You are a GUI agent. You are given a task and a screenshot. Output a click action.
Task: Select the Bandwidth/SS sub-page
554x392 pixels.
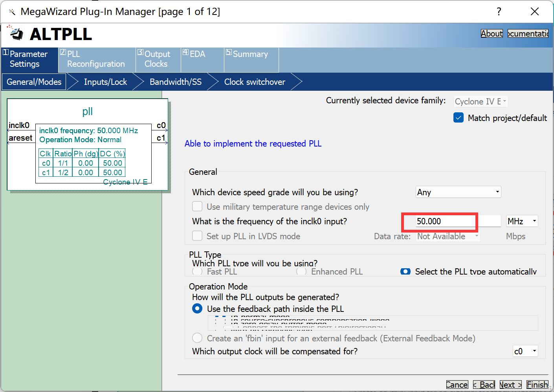pyautogui.click(x=176, y=82)
